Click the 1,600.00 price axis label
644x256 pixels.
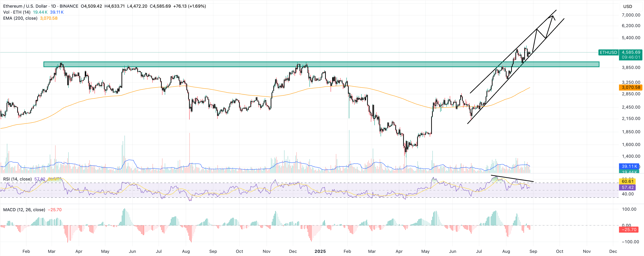pos(631,144)
